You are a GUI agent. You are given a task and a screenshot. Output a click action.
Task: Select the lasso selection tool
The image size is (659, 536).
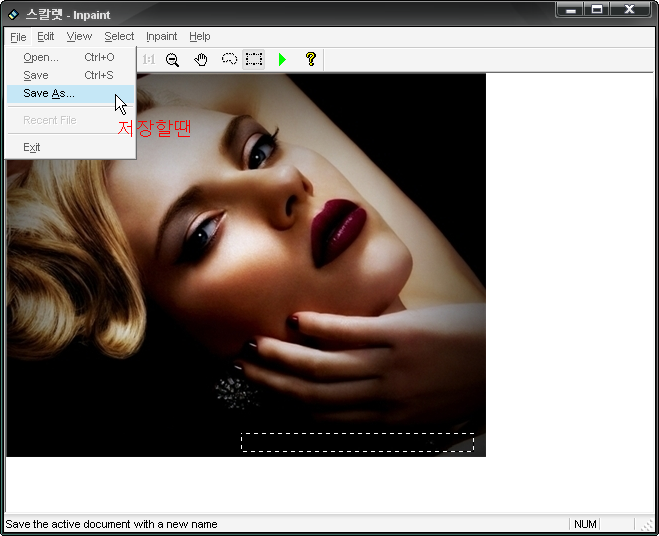228,60
